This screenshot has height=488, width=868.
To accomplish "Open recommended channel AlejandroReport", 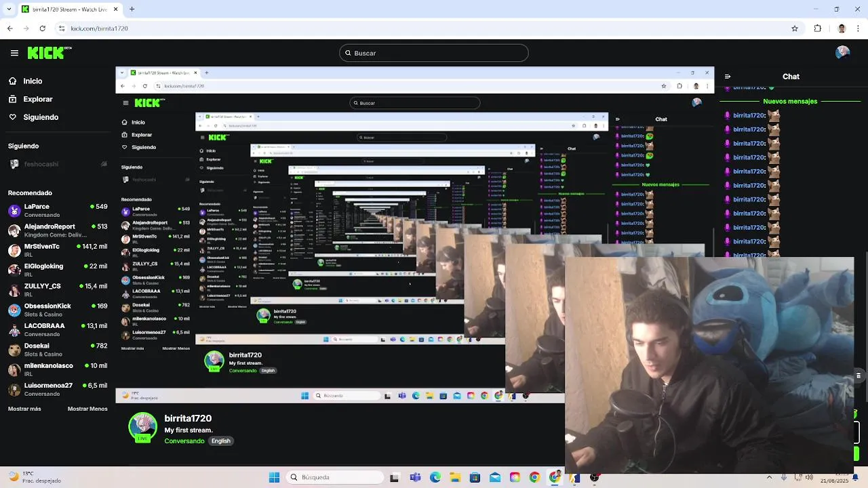I will tap(57, 230).
